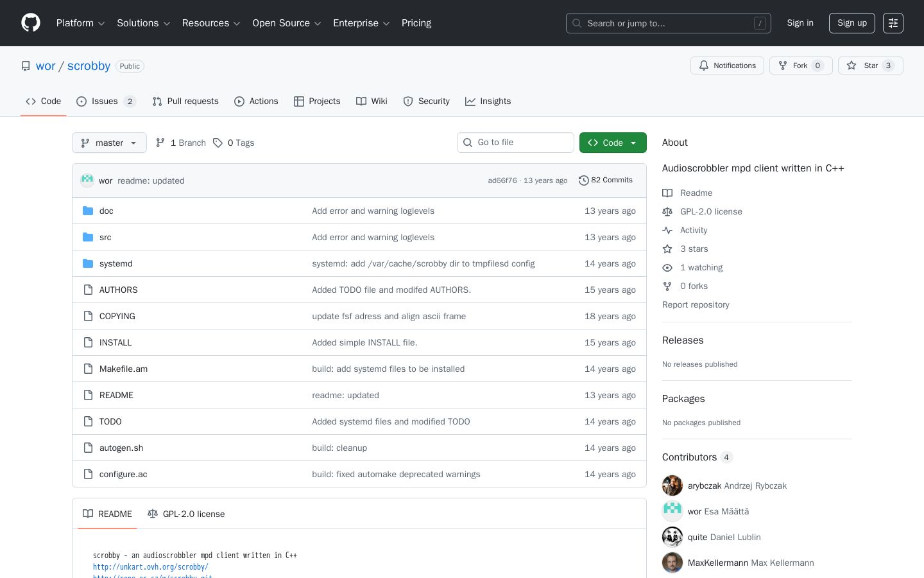The image size is (924, 578).
Task: Click the Sign in link
Action: (x=800, y=23)
